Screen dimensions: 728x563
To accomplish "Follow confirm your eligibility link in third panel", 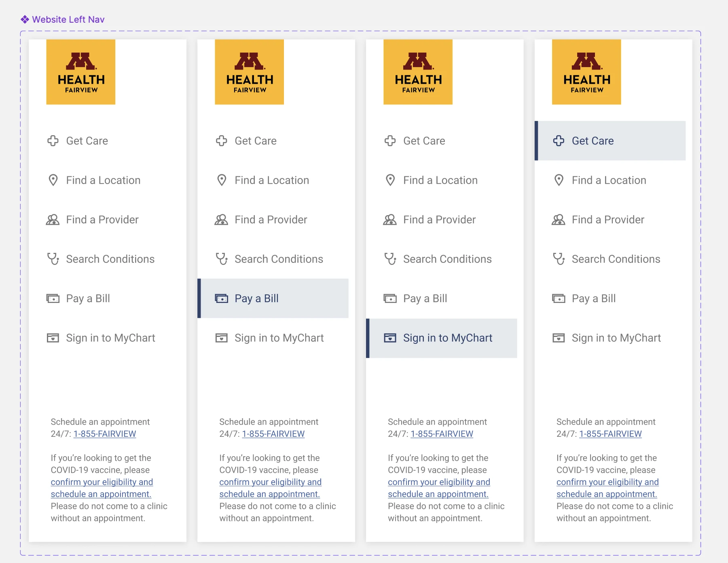I will [439, 488].
